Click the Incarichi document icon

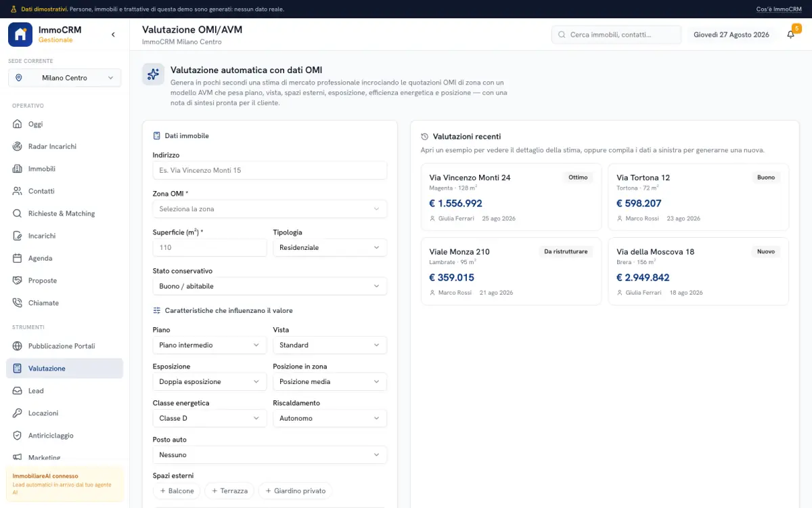pos(18,236)
